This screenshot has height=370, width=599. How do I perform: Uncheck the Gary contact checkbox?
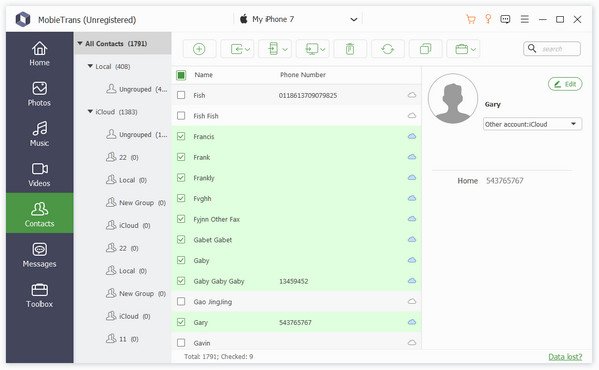coord(181,322)
